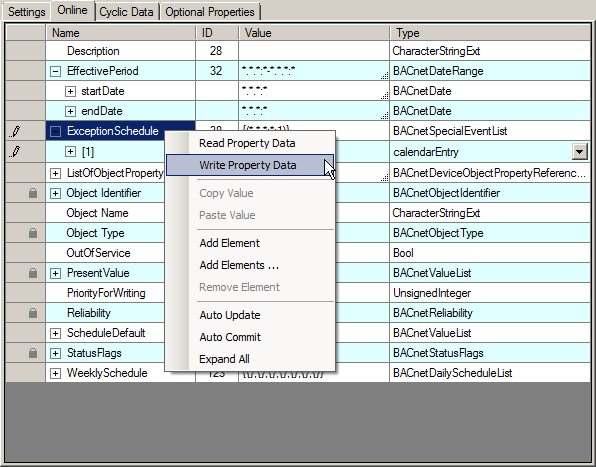596x467 pixels.
Task: Click the BACnetStatusFlags type cell
Action: (490, 353)
